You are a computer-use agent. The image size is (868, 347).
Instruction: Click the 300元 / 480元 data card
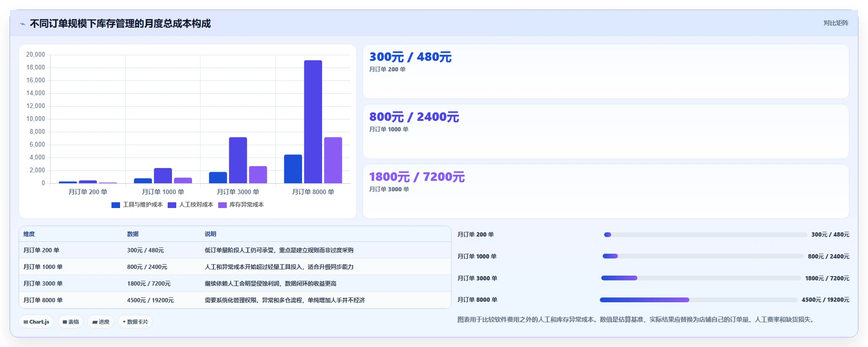tap(606, 71)
